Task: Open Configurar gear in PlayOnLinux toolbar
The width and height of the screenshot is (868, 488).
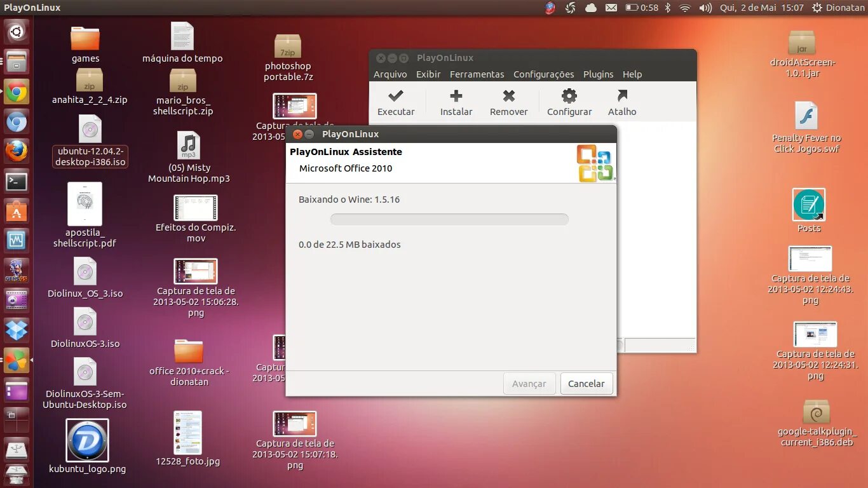Action: tap(569, 102)
